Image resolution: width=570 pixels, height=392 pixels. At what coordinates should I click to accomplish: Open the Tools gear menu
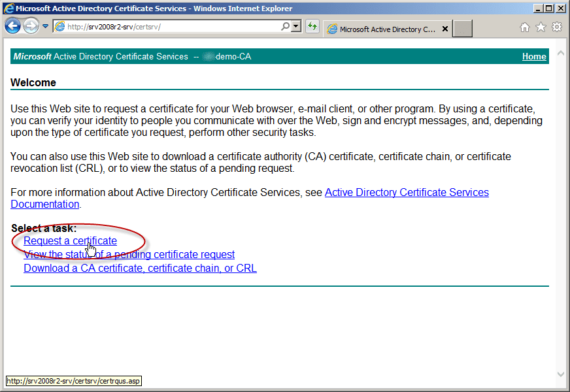pyautogui.click(x=557, y=28)
